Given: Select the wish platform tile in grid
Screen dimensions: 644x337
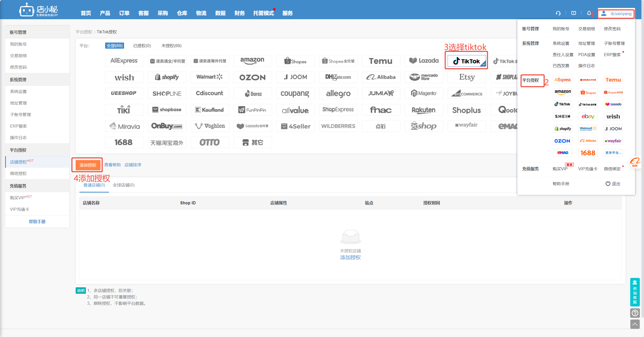Looking at the screenshot, I should coord(124,77).
